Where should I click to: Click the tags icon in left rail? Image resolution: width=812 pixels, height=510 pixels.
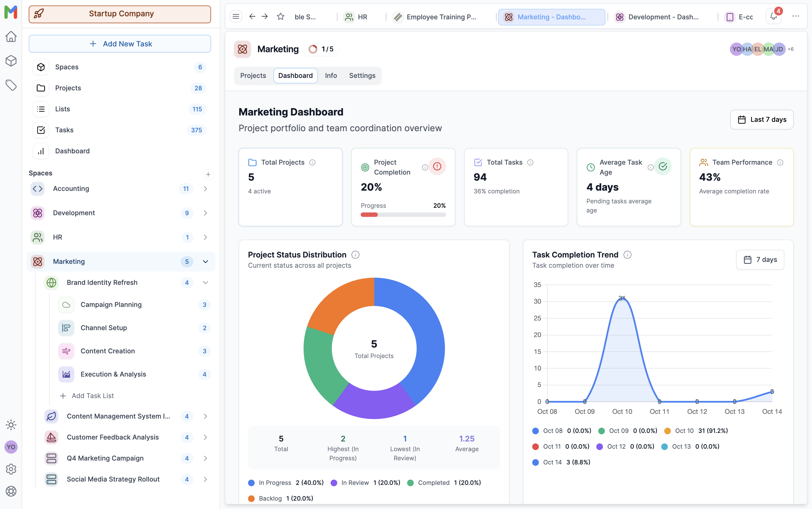[x=11, y=85]
